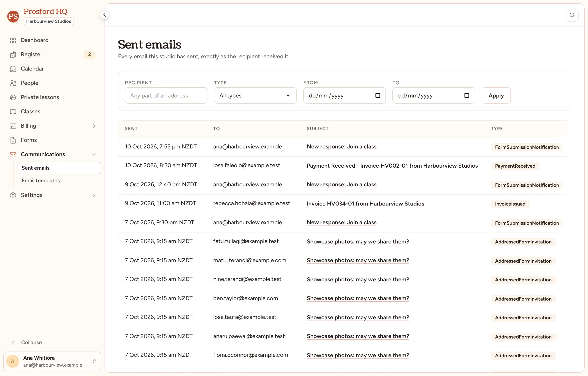The height and width of the screenshot is (376, 588).
Task: Click the Type column header in the table
Action: coord(497,129)
